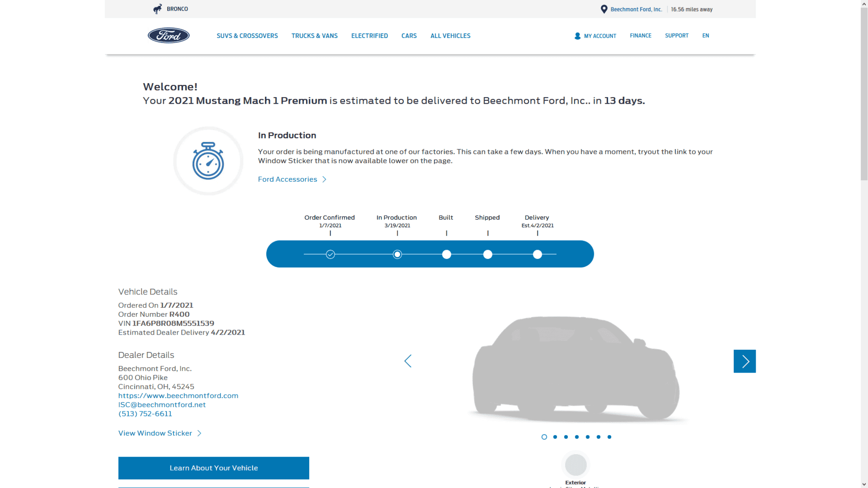Open the Support menu
868x488 pixels.
click(x=677, y=36)
